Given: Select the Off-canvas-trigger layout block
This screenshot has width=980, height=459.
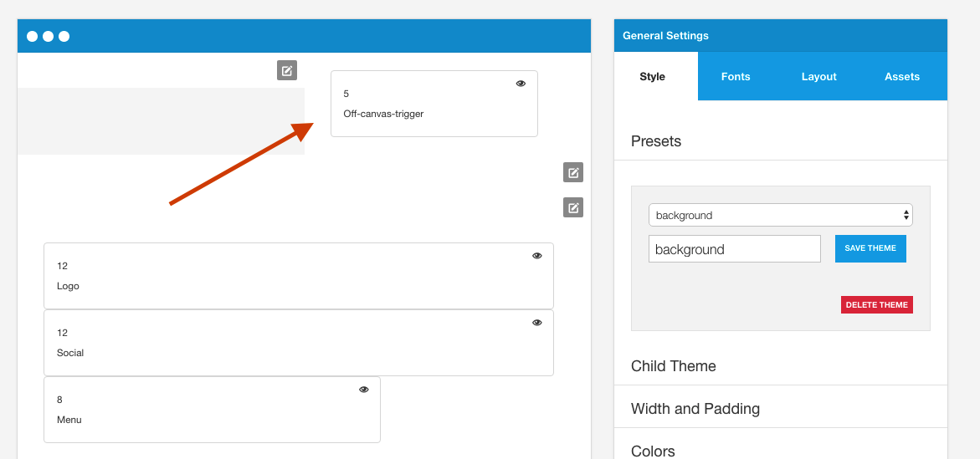Looking at the screenshot, I should [x=434, y=104].
